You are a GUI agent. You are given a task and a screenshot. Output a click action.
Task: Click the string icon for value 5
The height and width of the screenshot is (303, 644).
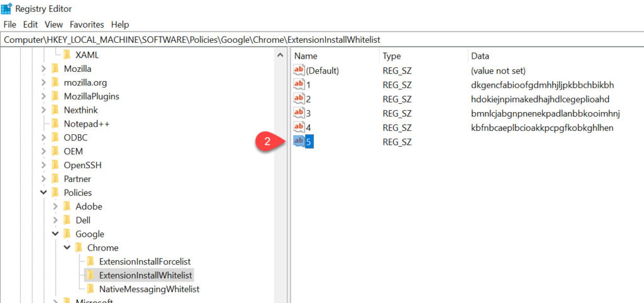[299, 142]
